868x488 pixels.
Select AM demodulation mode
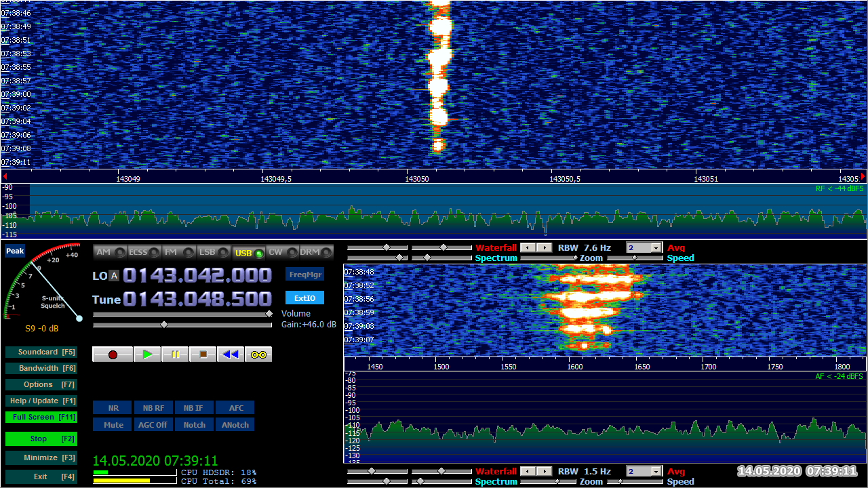click(x=110, y=252)
